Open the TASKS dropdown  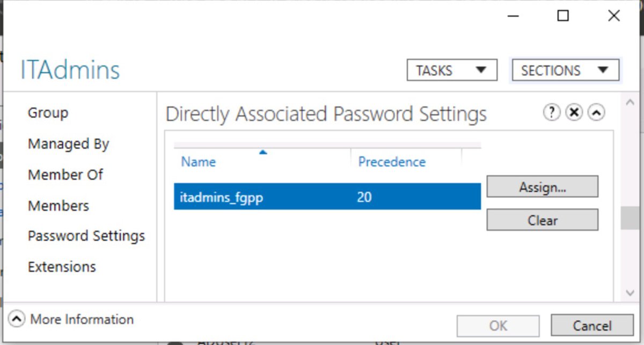click(x=452, y=70)
